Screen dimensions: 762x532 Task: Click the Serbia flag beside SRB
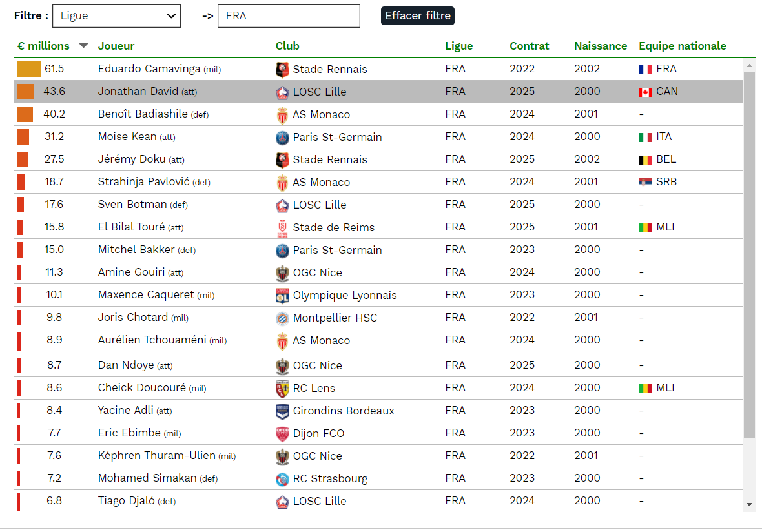click(x=645, y=182)
